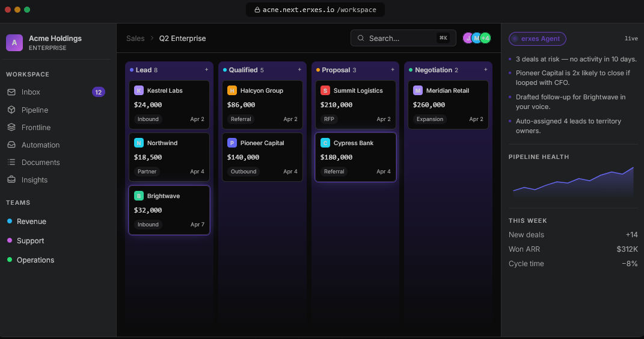This screenshot has height=339, width=644.
Task: Focus the Search input field
Action: click(x=403, y=38)
